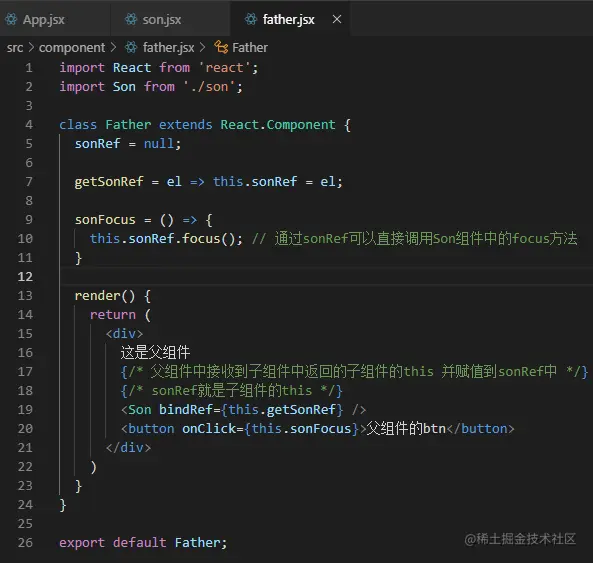Click 'React.Component' on line 4
This screenshot has width=593, height=563.
point(278,125)
